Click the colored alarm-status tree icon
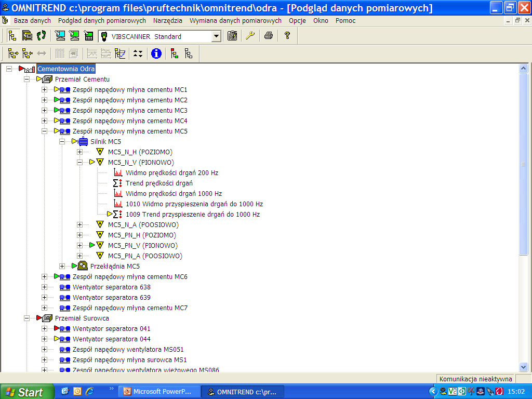The width and height of the screenshot is (532, 399). tap(175, 54)
